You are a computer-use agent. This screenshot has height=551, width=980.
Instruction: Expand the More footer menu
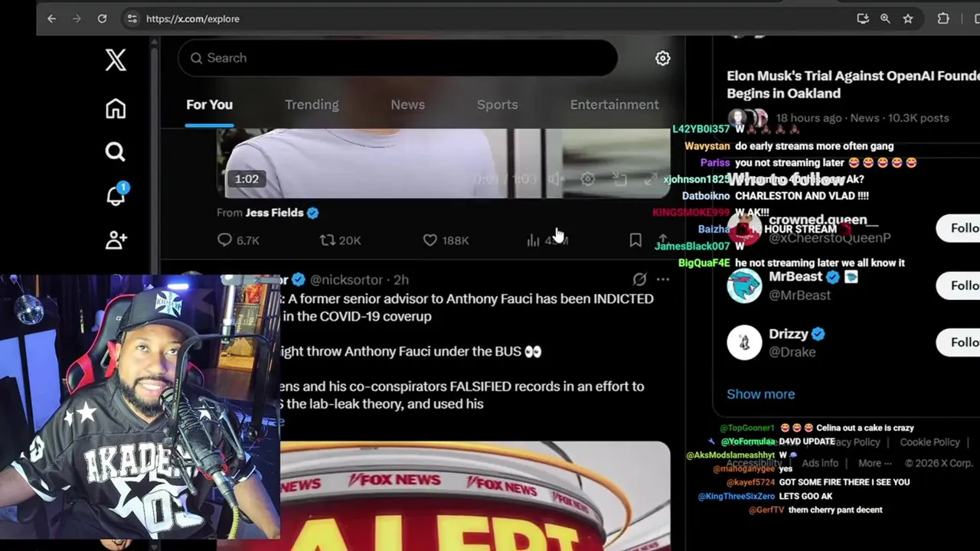(874, 463)
